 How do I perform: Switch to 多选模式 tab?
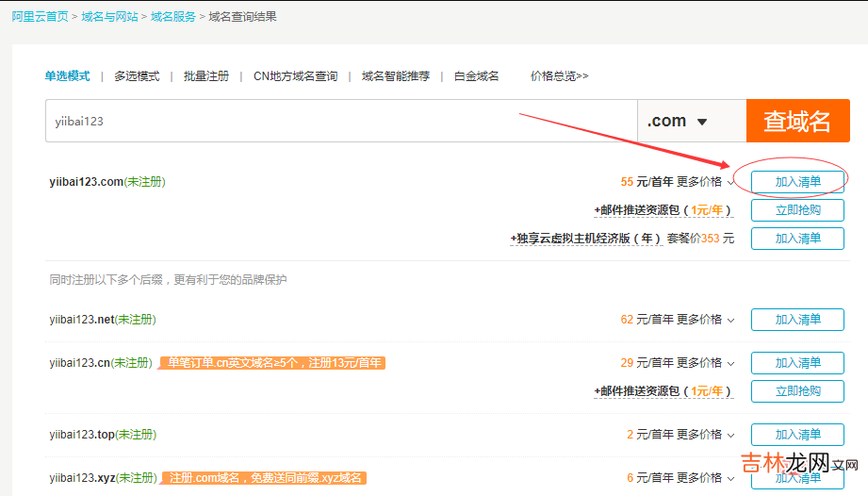pyautogui.click(x=137, y=76)
